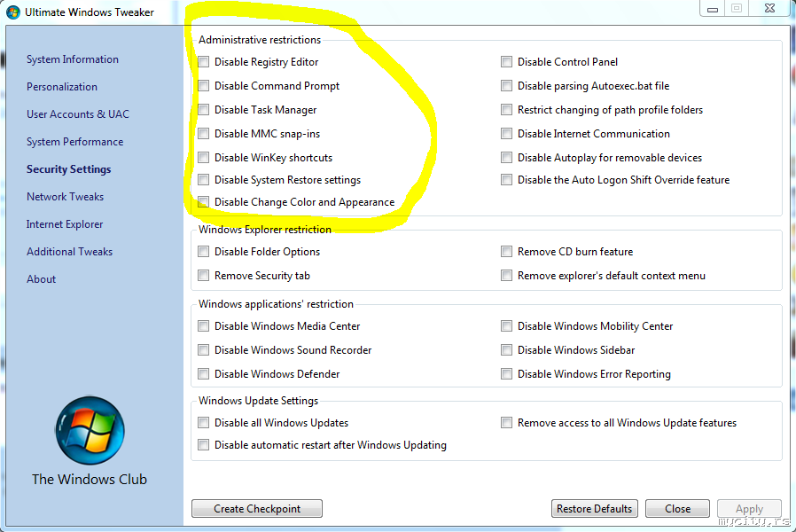Check Disable all Windows Updates
This screenshot has height=532, width=796.
pyautogui.click(x=204, y=423)
